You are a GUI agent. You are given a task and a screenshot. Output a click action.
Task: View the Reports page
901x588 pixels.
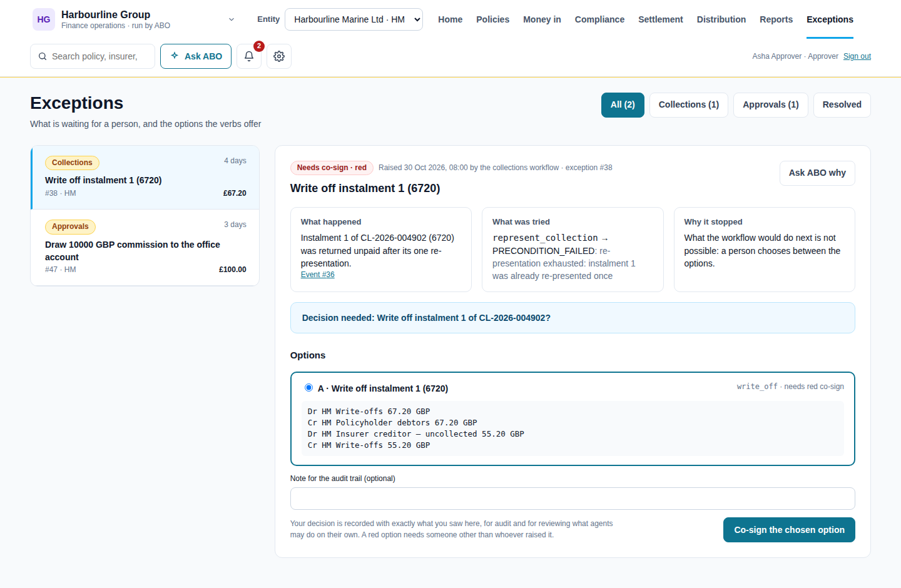pos(776,19)
